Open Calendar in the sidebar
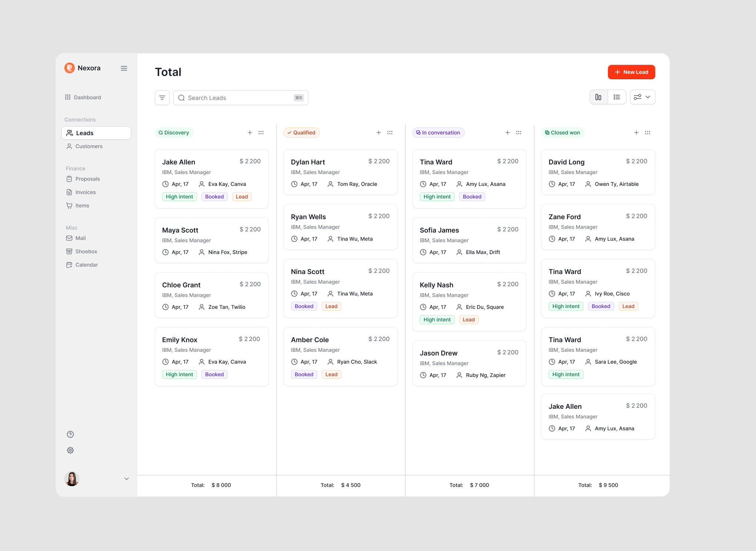756x551 pixels. coord(82,265)
